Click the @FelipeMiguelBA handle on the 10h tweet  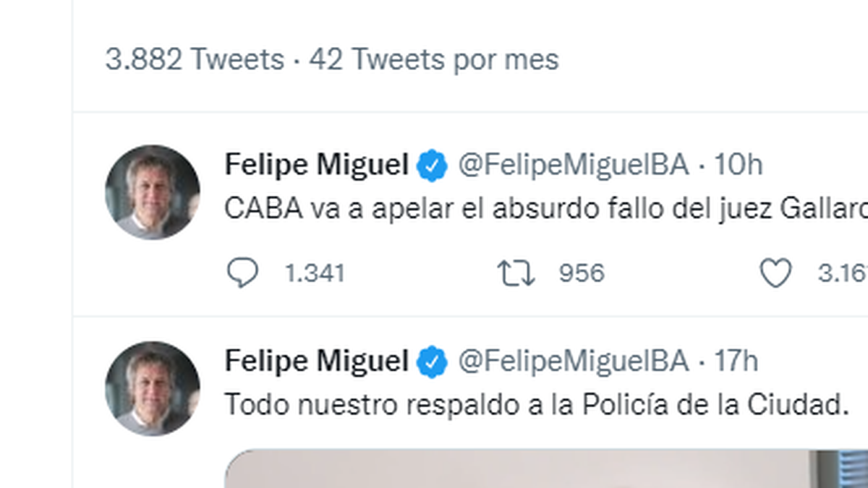[573, 166]
